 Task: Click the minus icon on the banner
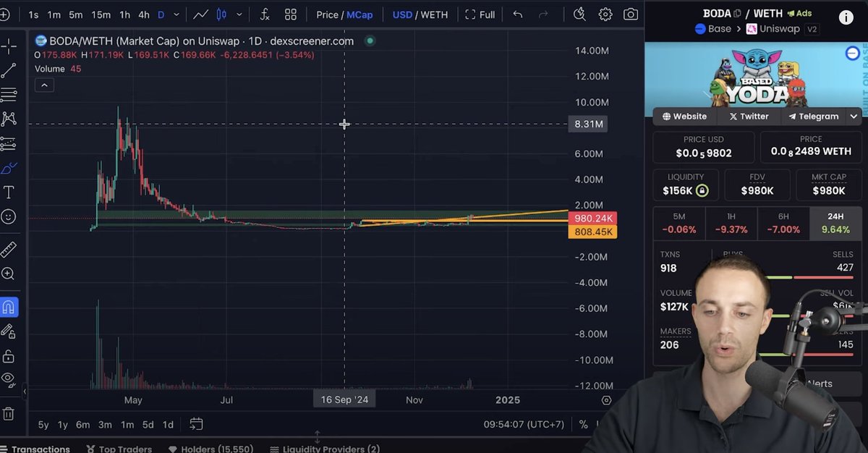(x=852, y=53)
